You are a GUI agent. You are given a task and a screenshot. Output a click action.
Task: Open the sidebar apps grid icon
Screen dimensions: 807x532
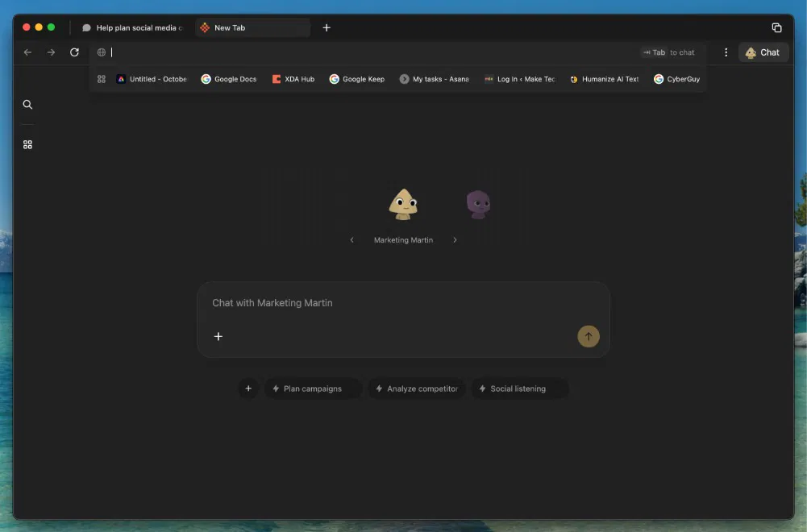(x=27, y=145)
